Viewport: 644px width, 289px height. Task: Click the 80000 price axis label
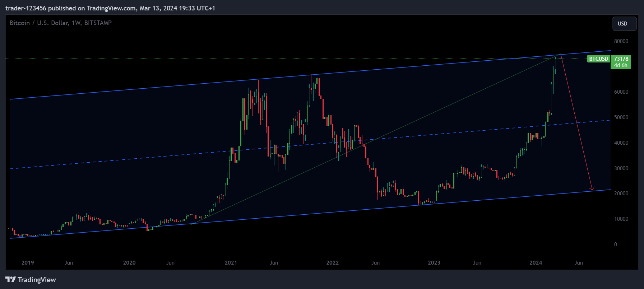(621, 41)
